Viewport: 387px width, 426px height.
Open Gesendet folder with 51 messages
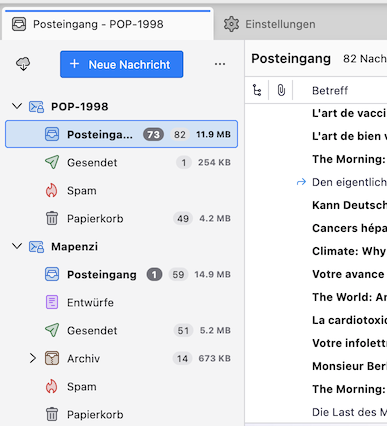coord(121,331)
